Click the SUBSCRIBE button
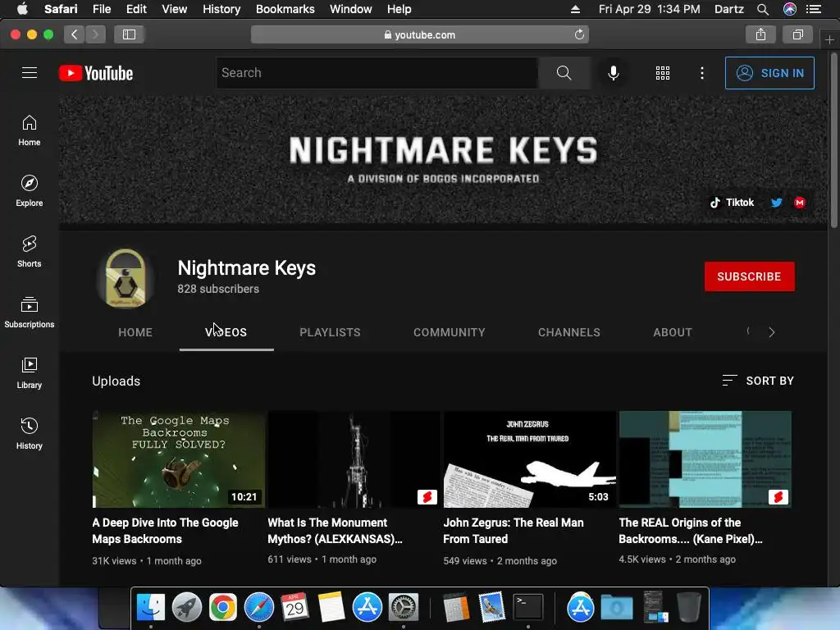 coord(749,276)
